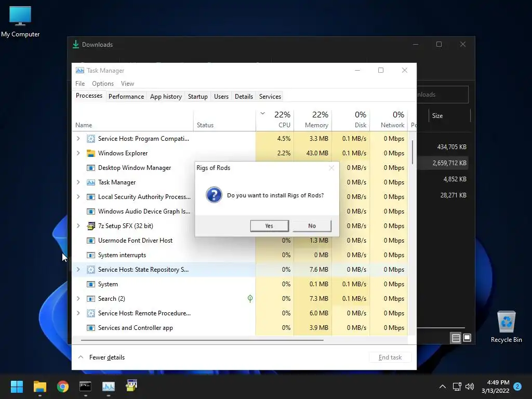This screenshot has height=399, width=532.
Task: Select the Processes tab
Action: click(x=89, y=96)
